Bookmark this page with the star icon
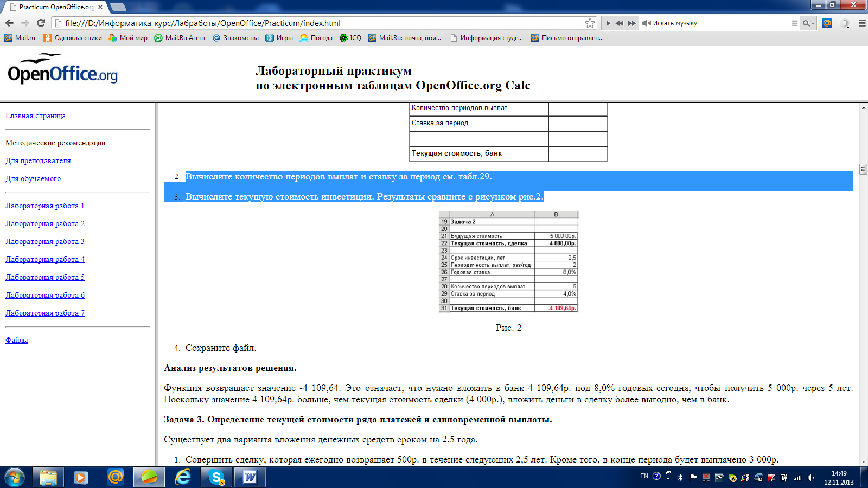The height and width of the screenshot is (488, 868). coord(590,23)
